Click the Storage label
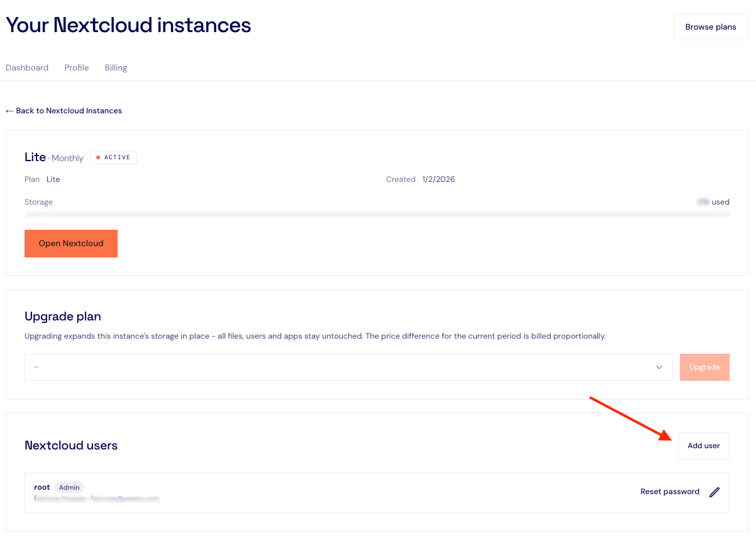Screen dimensions: 756x542 pos(38,202)
